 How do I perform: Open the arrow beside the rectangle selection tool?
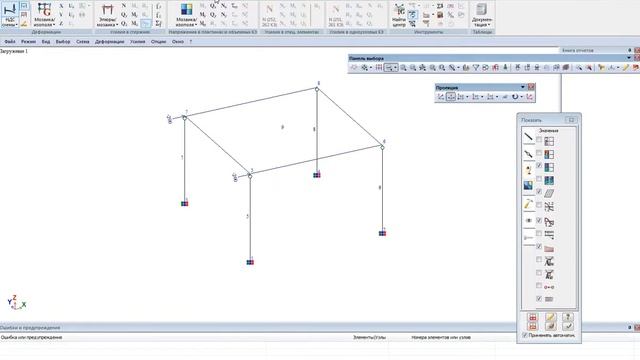[x=396, y=68]
